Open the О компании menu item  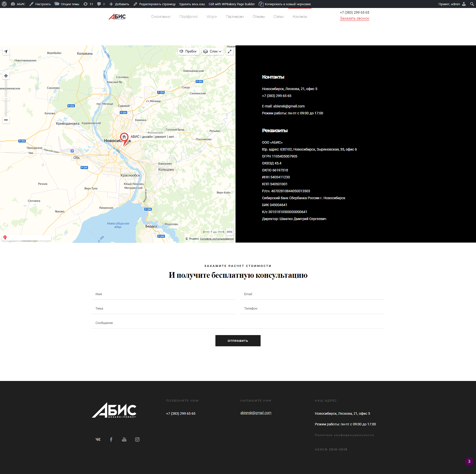(161, 17)
